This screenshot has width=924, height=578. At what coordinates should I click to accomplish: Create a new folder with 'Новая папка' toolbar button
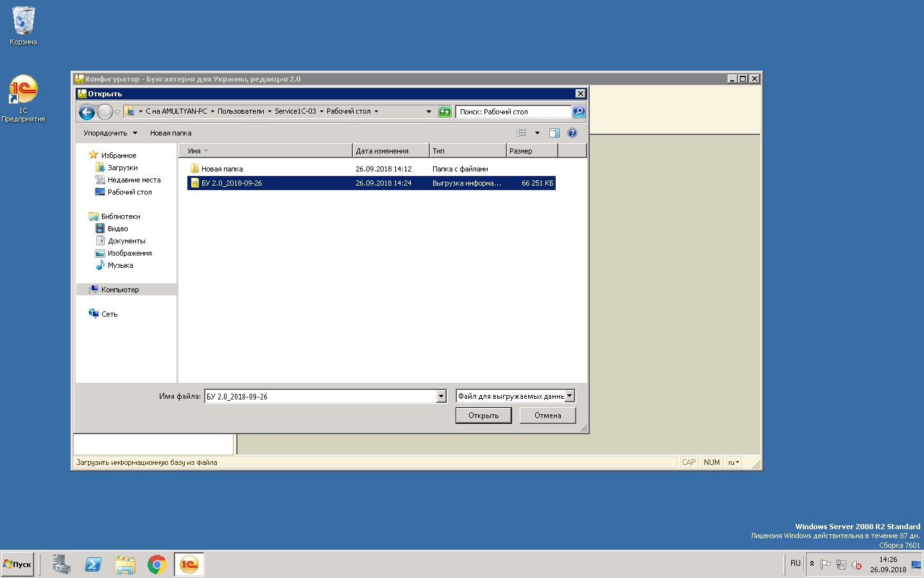[171, 133]
